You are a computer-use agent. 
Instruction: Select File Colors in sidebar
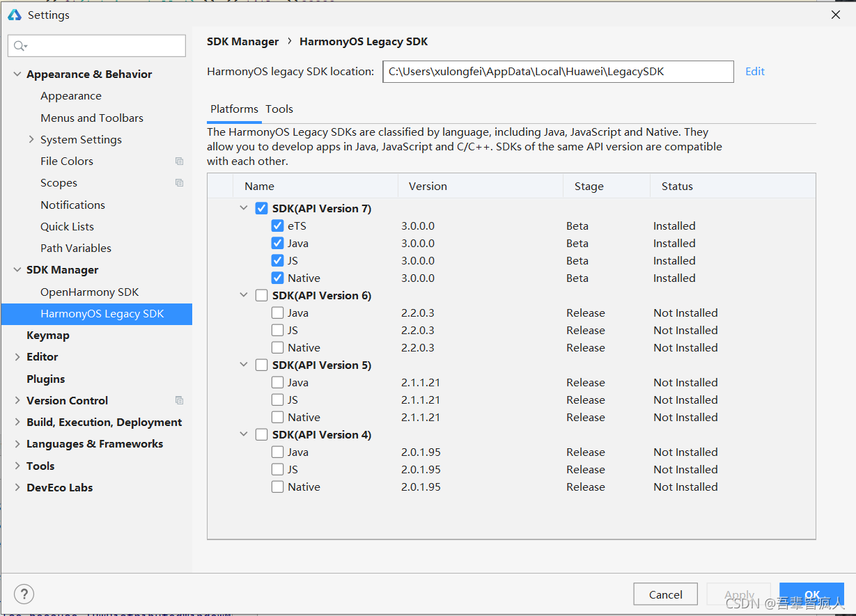pos(67,161)
